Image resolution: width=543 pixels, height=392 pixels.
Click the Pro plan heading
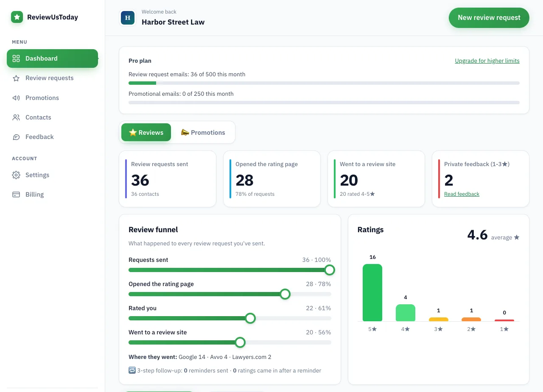(140, 61)
